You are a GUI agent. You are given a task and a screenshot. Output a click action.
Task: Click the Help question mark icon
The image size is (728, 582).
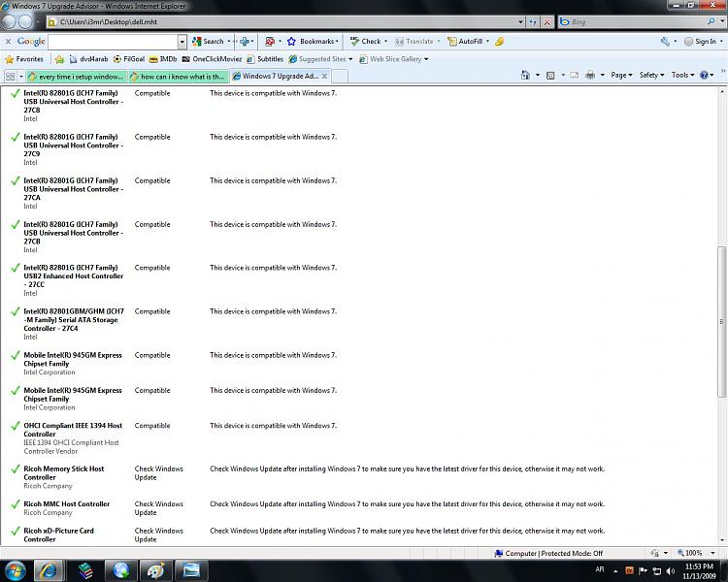(704, 75)
